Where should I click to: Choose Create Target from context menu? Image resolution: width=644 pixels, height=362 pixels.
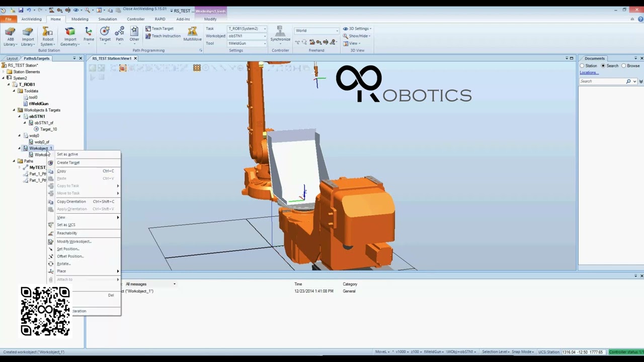(x=68, y=162)
